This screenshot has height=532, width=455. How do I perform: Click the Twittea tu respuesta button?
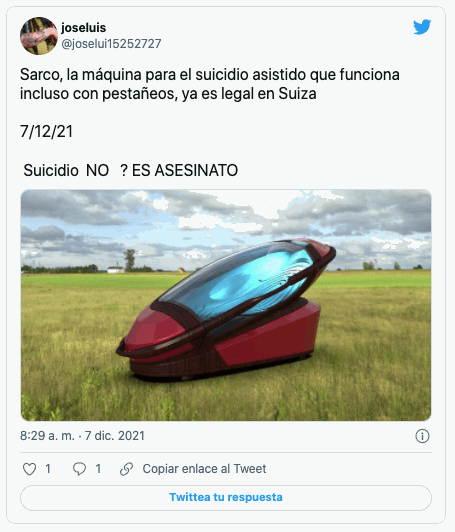point(226,497)
